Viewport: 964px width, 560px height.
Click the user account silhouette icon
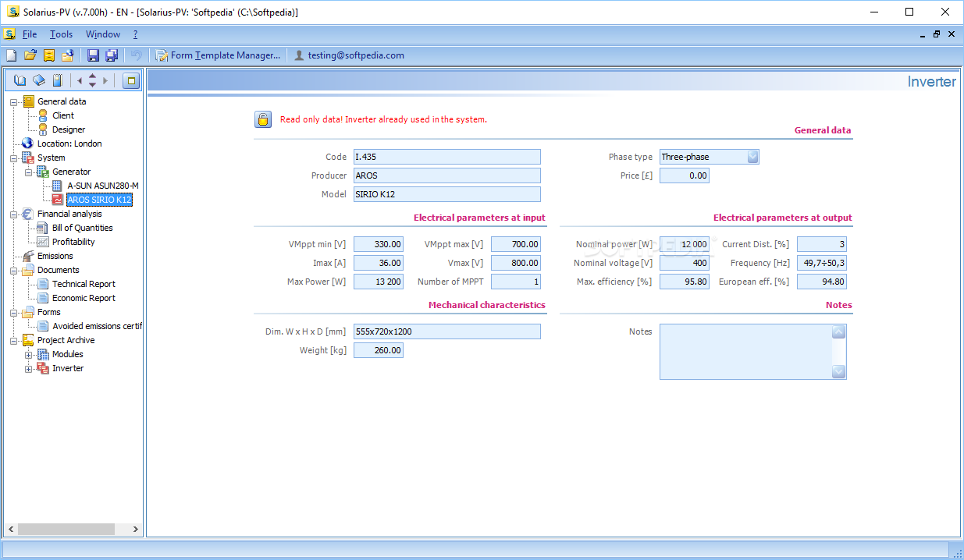pyautogui.click(x=299, y=55)
